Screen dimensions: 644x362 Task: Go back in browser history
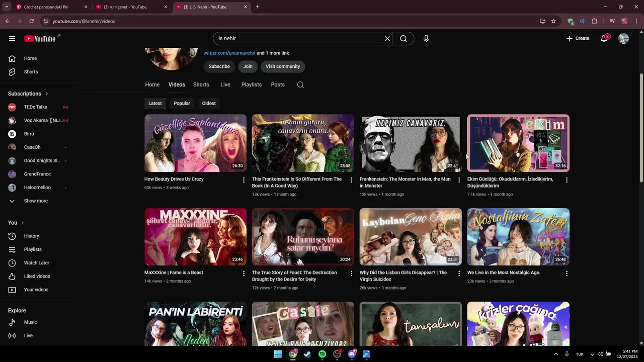pos(8,21)
